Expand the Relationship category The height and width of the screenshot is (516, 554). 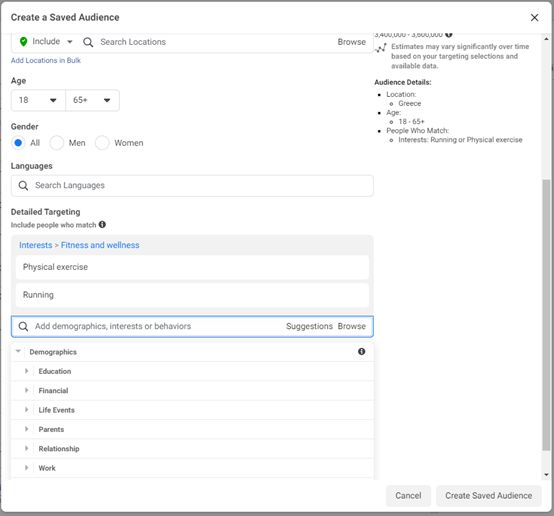tap(26, 448)
